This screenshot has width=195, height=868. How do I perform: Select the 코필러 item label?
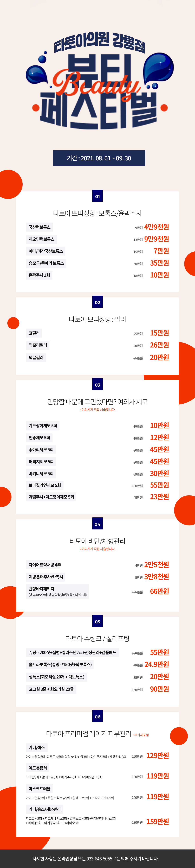point(34,333)
